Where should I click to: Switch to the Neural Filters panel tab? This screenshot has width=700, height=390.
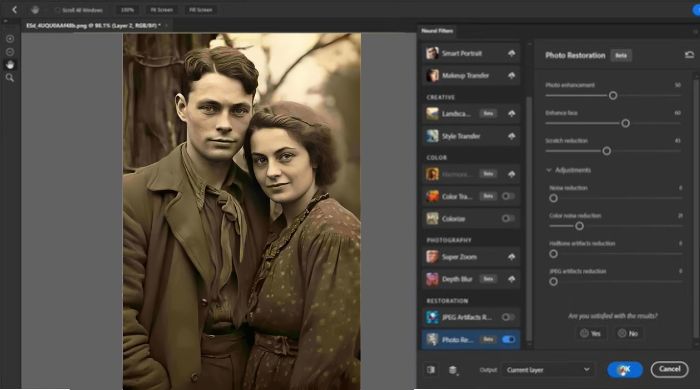click(437, 31)
